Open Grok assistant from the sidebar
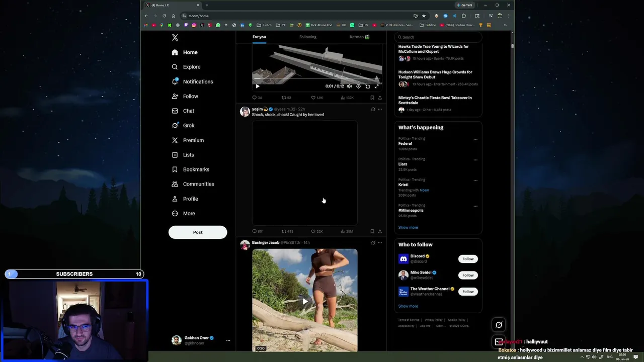This screenshot has height=362, width=644. [183, 125]
